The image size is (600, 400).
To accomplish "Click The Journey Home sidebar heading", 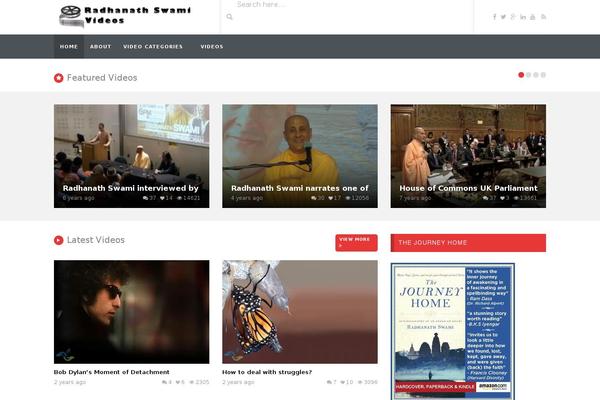I will point(468,243).
